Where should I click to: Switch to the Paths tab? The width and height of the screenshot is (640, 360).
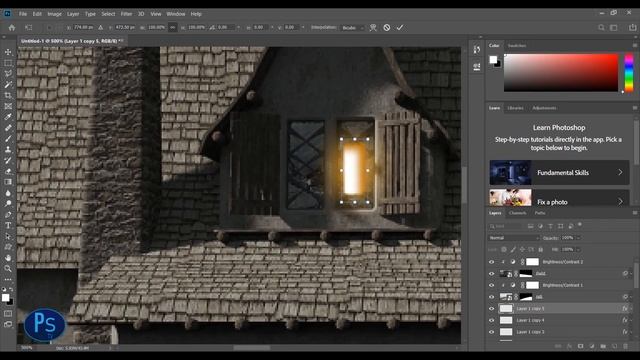(x=540, y=213)
